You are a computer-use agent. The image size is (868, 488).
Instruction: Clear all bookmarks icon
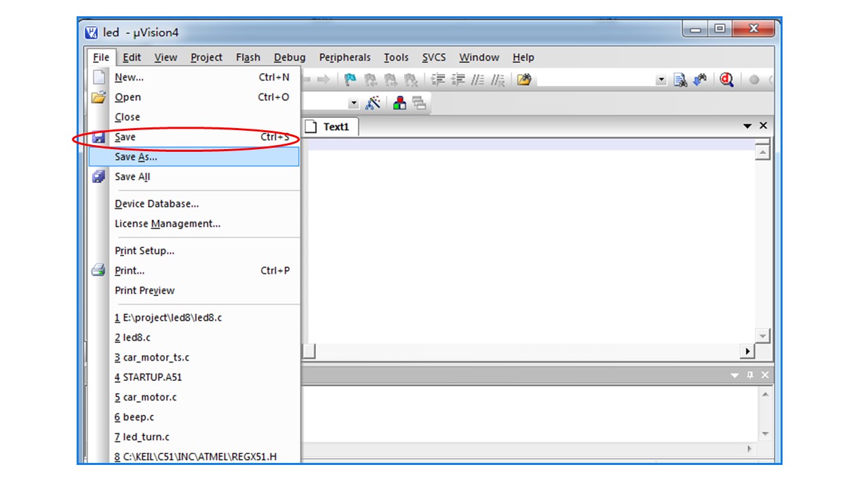pos(410,80)
